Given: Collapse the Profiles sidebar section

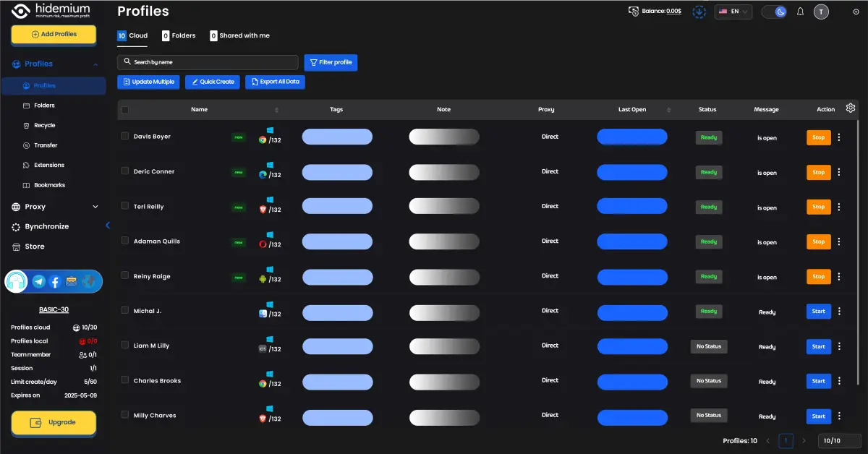Looking at the screenshot, I should [94, 64].
